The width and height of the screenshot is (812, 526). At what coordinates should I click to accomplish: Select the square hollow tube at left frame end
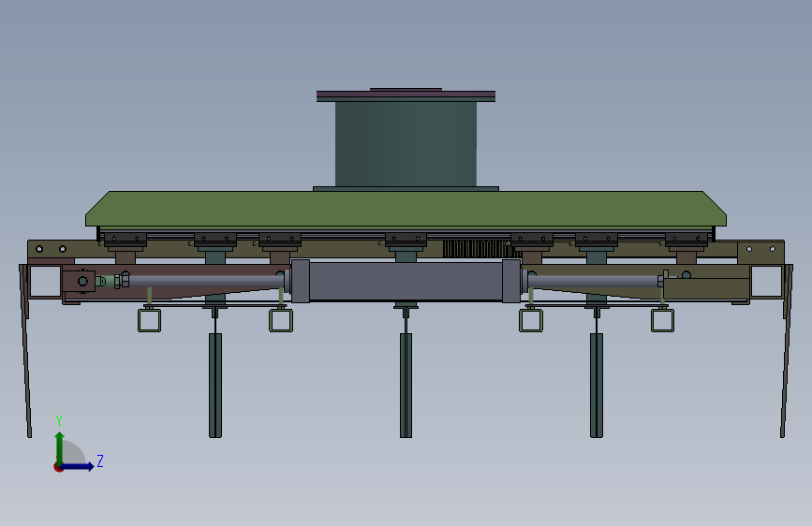[x=45, y=281]
